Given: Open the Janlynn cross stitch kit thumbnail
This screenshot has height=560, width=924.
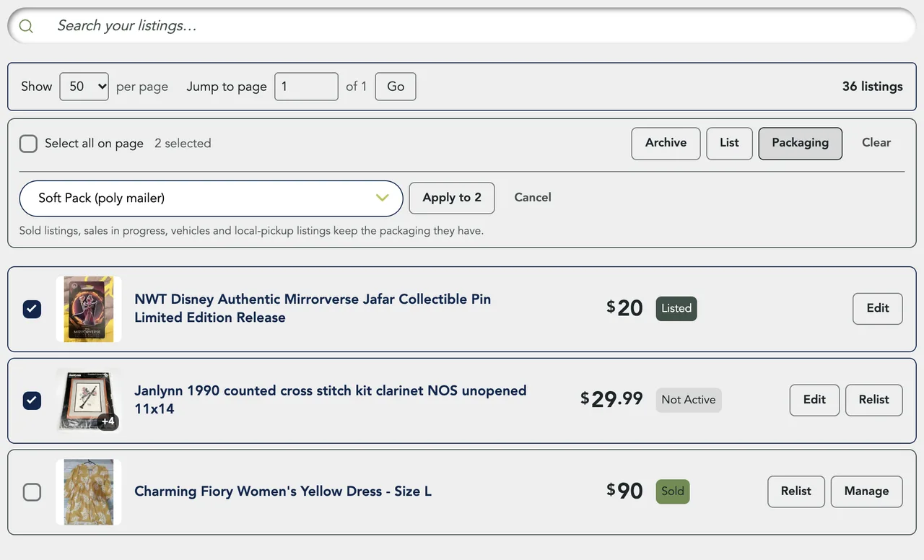Looking at the screenshot, I should (x=89, y=401).
